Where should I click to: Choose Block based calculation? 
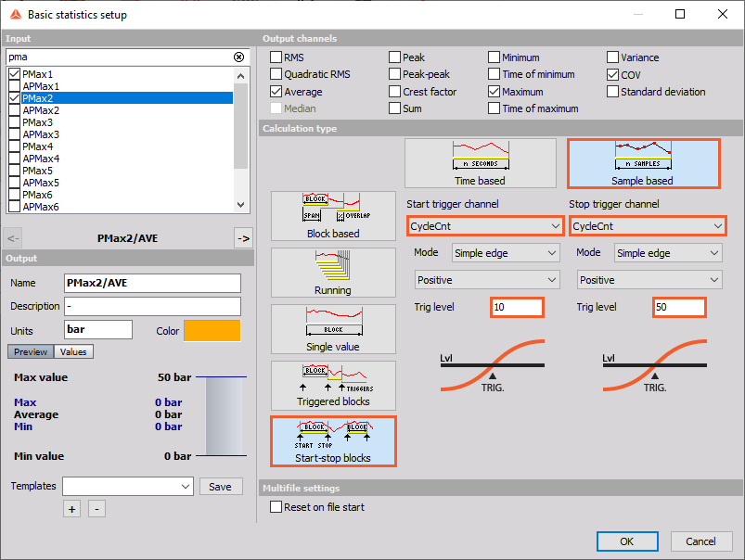333,216
